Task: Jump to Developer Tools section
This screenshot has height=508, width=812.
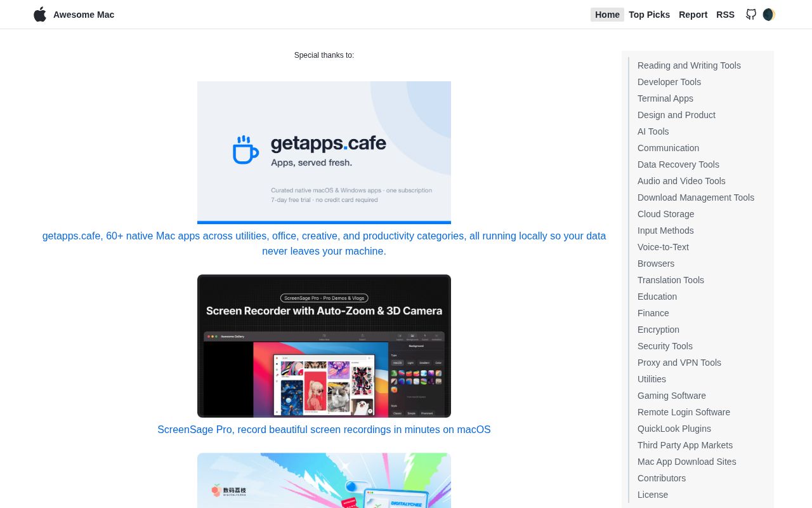Action: pos(669,82)
